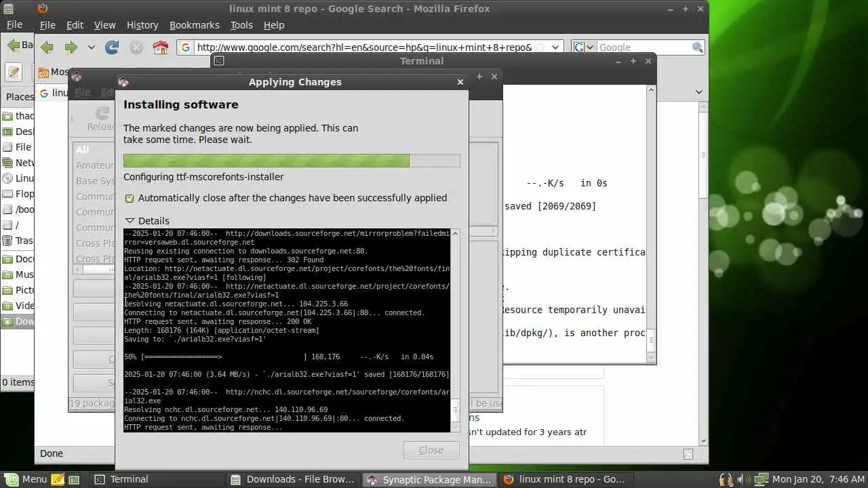Select the All category in Synaptic

pyautogui.click(x=82, y=150)
